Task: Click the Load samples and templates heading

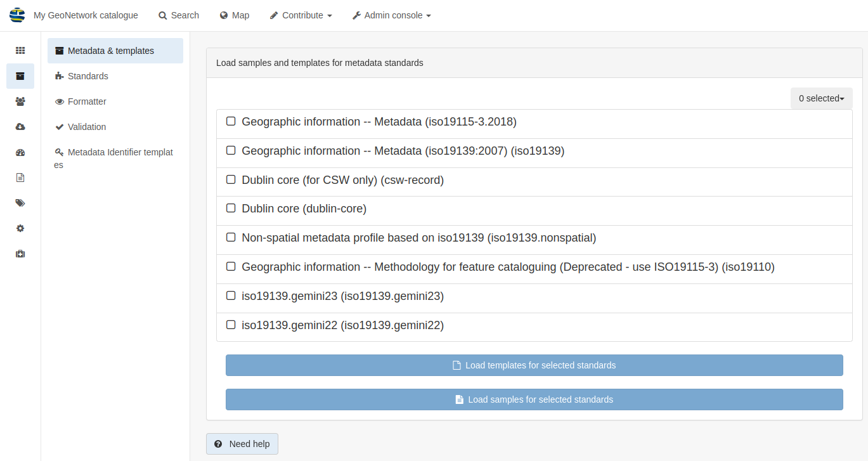Action: [x=320, y=63]
